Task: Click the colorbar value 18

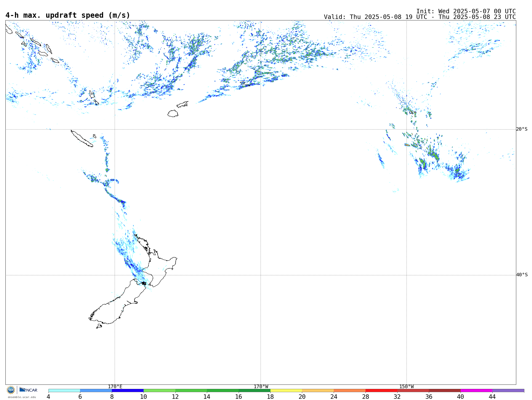Action: 270,397
